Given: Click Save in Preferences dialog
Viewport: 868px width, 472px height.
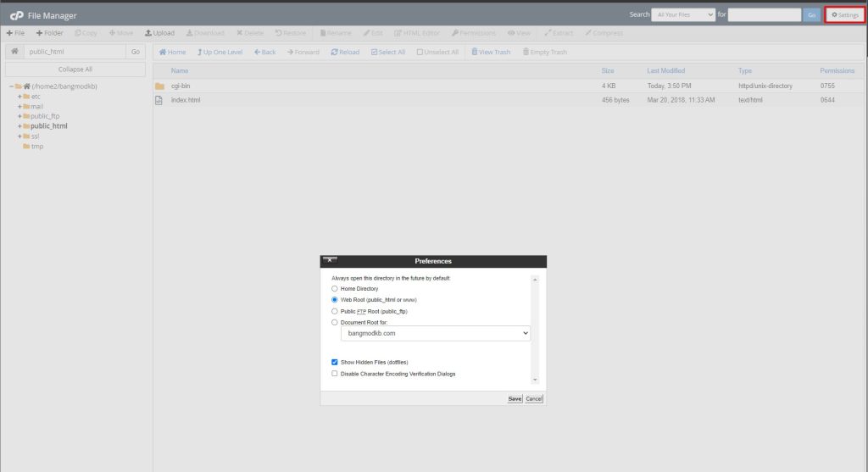Looking at the screenshot, I should pos(515,399).
